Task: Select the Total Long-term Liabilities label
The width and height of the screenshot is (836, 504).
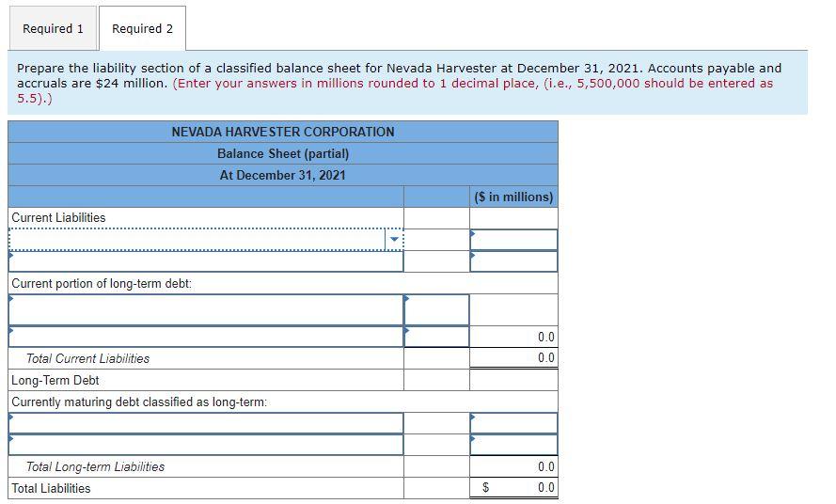Action: (95, 466)
